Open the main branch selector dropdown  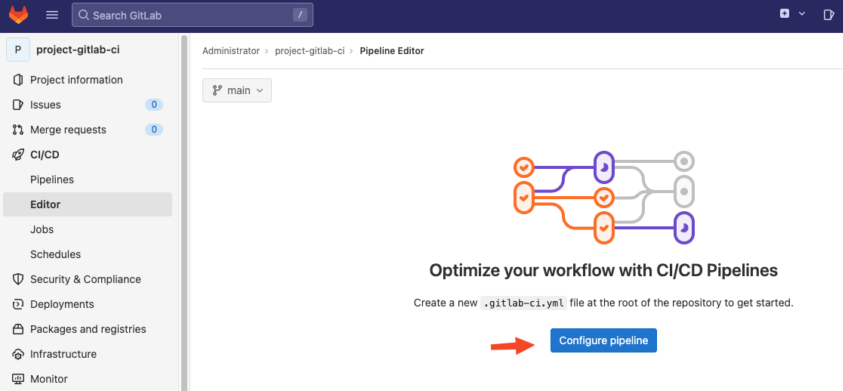[x=237, y=90]
